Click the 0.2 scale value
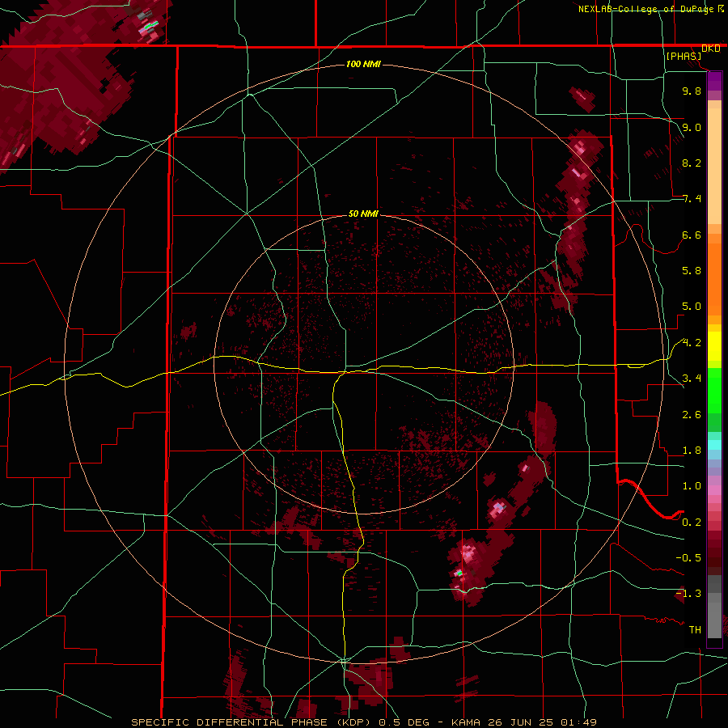Image resolution: width=728 pixels, height=728 pixels. [x=692, y=523]
